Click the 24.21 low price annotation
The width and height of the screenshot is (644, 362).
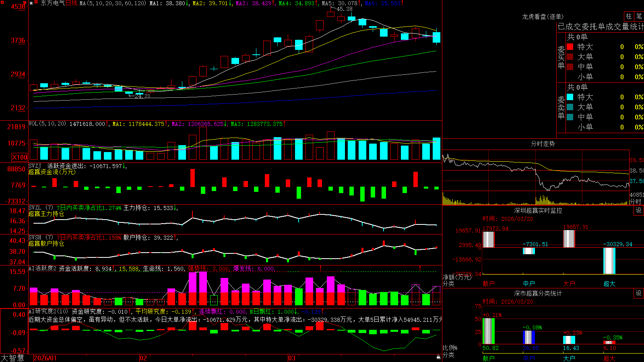click(x=142, y=96)
